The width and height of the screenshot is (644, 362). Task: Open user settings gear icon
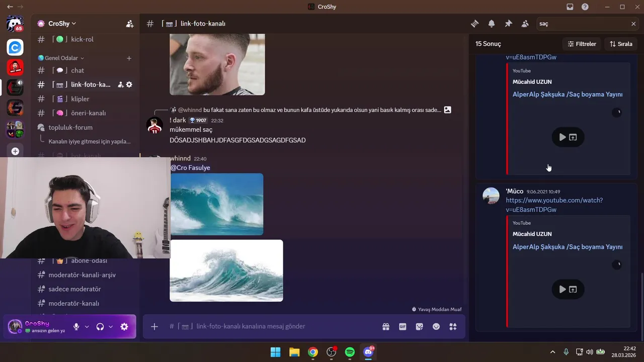(x=124, y=327)
